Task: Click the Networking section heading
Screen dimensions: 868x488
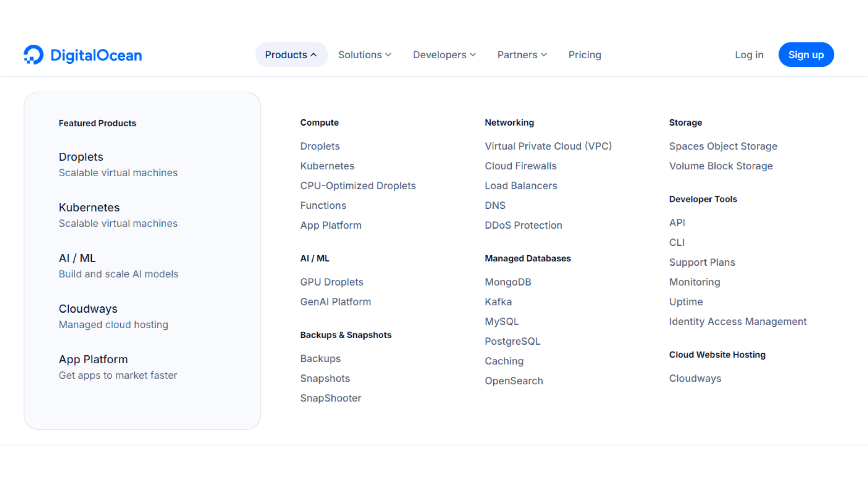Action: (x=509, y=122)
